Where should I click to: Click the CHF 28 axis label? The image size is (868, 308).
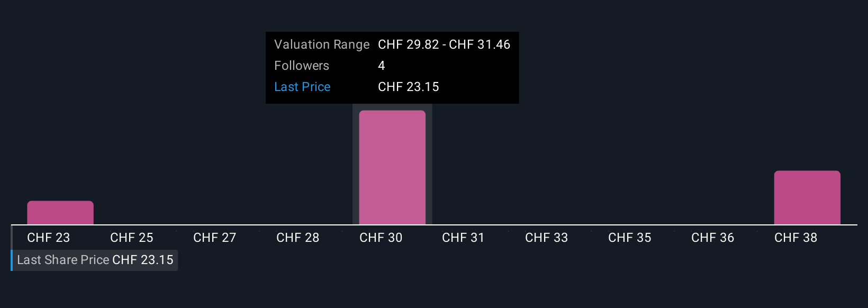point(298,238)
